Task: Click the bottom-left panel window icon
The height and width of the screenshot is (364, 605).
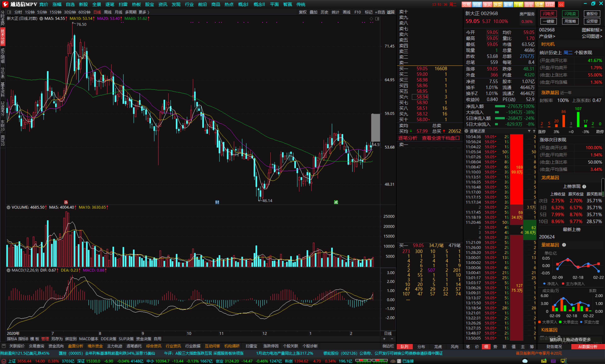Action: 3,346
